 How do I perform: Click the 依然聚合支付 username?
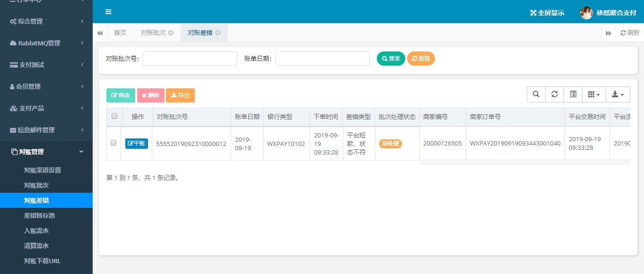coord(617,13)
